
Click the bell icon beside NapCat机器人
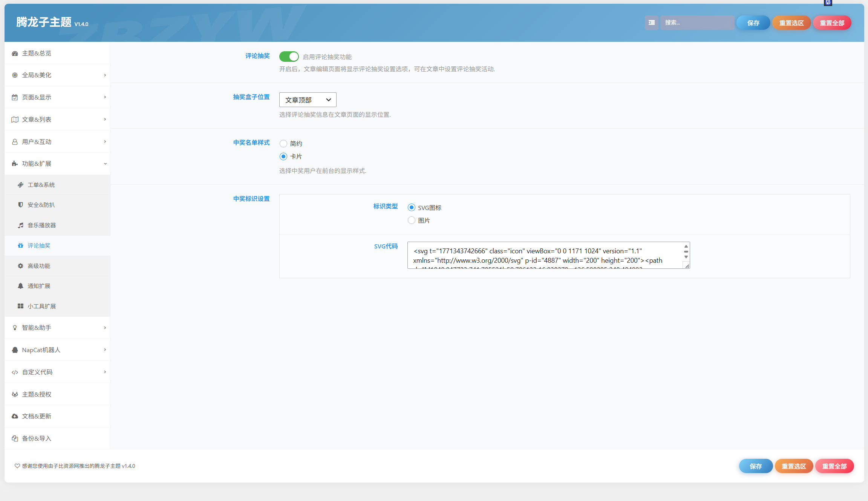[15, 350]
